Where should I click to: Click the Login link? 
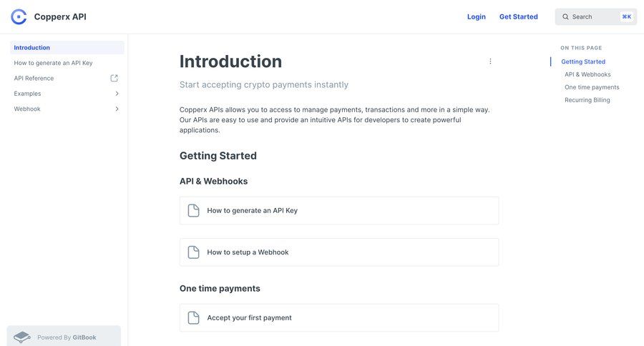coord(476,17)
